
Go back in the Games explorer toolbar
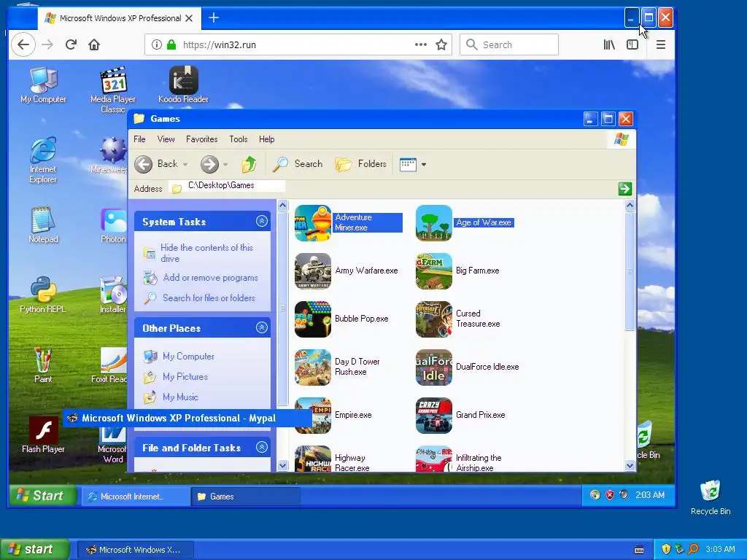pyautogui.click(x=156, y=164)
